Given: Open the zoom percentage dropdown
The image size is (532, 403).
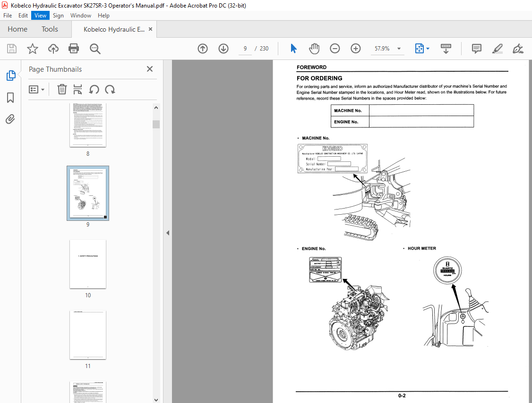Looking at the screenshot, I should pos(399,49).
